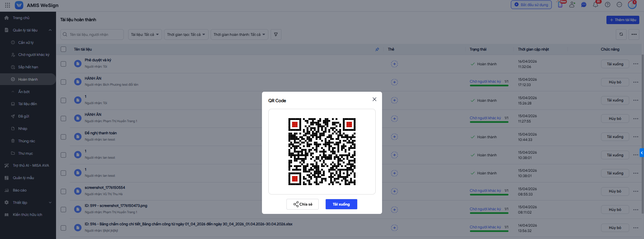Open the side panel arrow tab

(642, 153)
